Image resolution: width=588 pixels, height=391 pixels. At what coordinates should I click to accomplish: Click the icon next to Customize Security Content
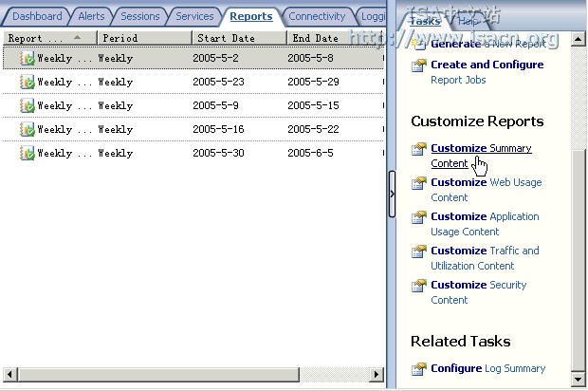click(419, 286)
